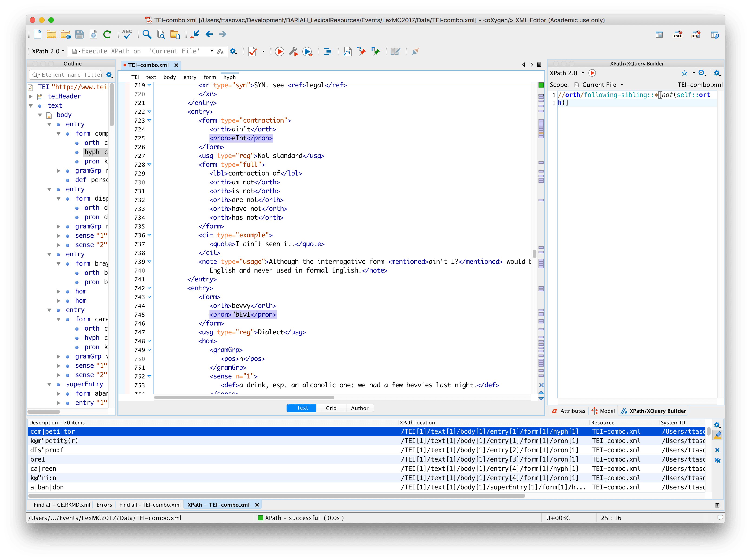Execute XPath with builder's red play button
Viewport: 751px width, 560px height.
[x=592, y=73]
